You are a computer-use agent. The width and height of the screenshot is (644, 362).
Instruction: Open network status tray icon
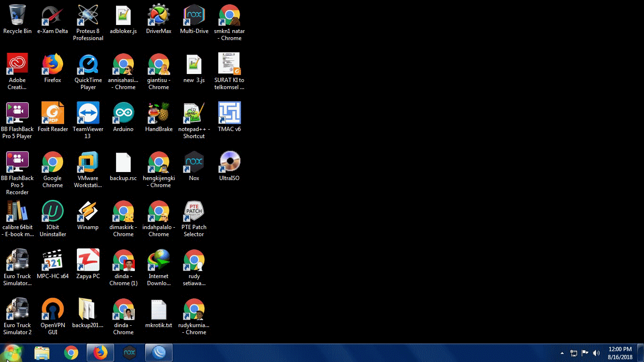point(574,353)
